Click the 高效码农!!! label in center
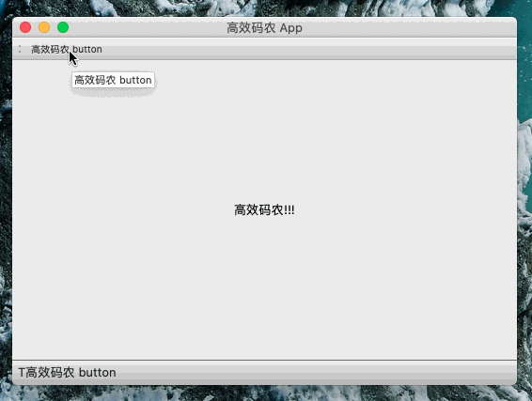 click(x=264, y=210)
